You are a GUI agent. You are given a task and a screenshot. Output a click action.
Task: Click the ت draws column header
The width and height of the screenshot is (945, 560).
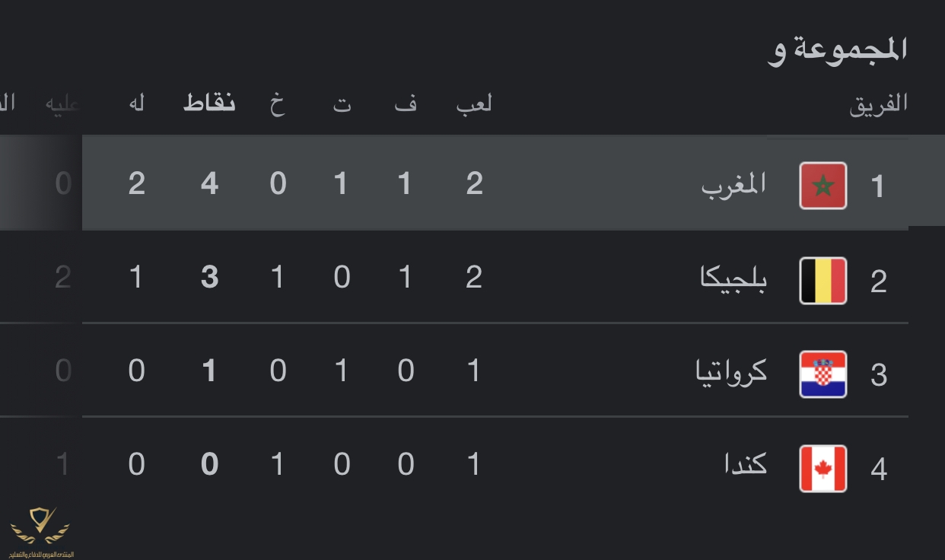point(342,104)
